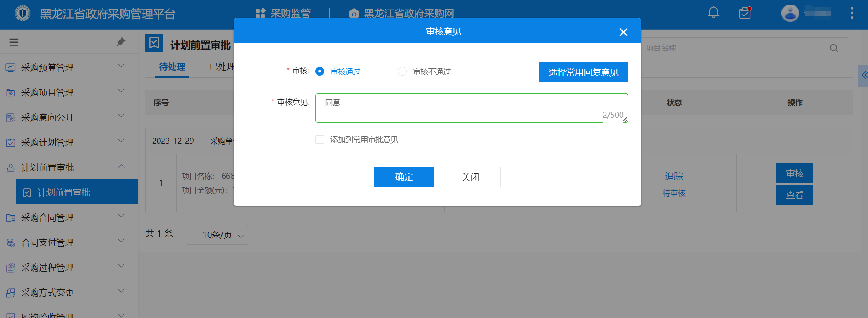868x318 pixels.
Task: Pin the sidebar with the pushpin icon
Action: click(121, 42)
